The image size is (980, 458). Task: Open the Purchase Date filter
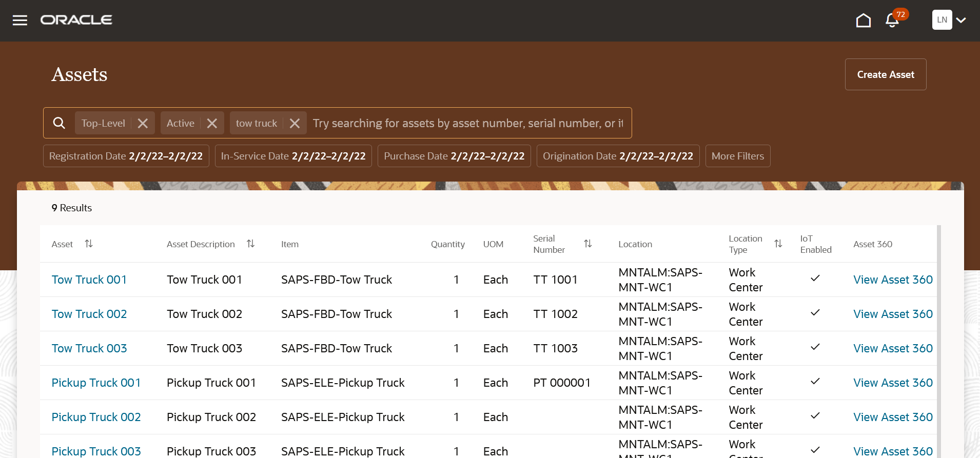[454, 156]
